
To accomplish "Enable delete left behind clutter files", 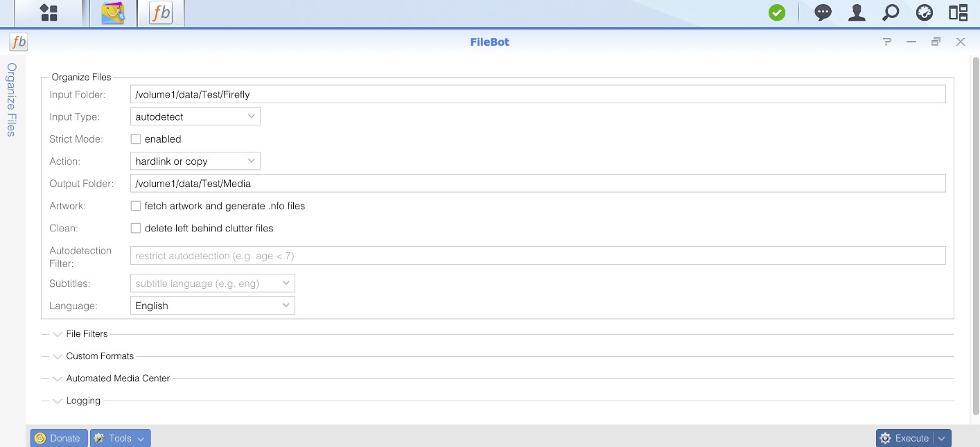I will pyautogui.click(x=136, y=228).
